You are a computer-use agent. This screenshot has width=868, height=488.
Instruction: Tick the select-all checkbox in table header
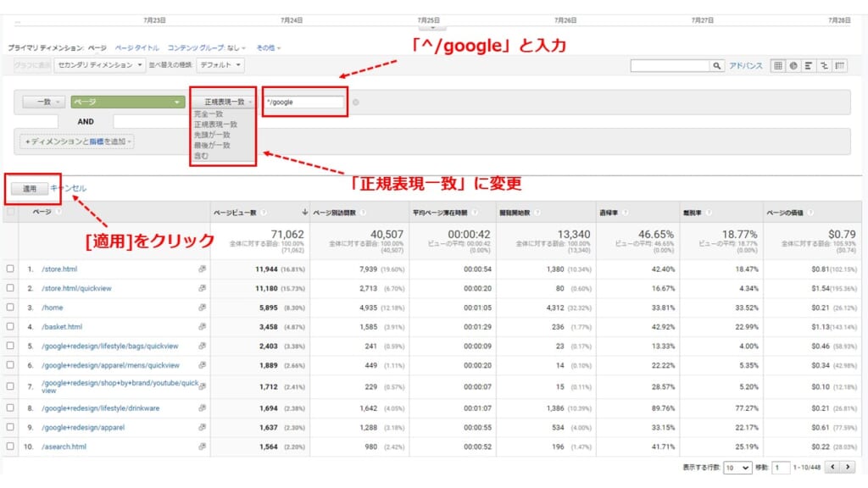coord(10,212)
